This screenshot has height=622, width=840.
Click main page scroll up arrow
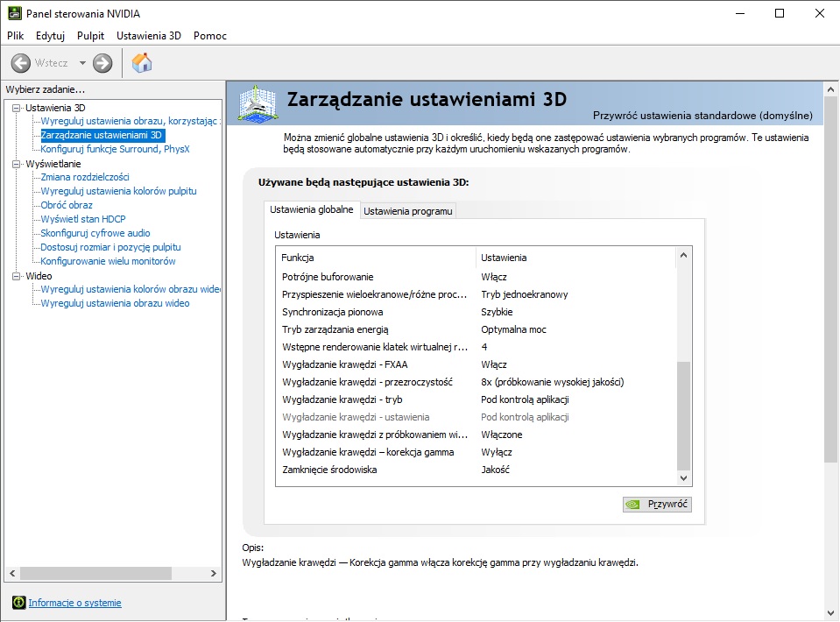(830, 89)
